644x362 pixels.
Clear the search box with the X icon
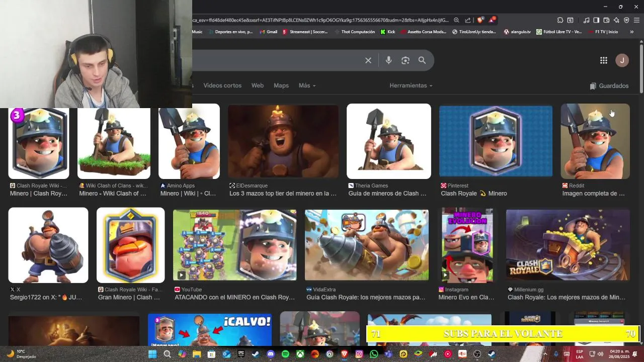click(368, 60)
